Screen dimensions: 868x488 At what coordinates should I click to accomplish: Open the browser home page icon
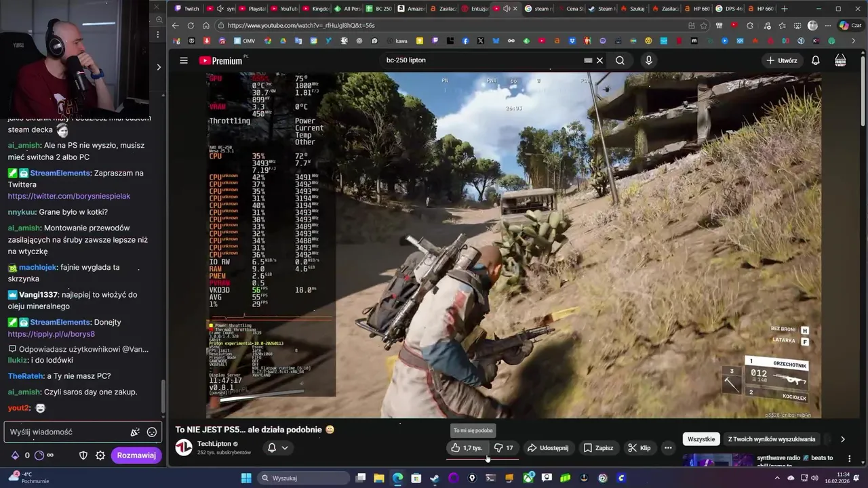click(206, 26)
